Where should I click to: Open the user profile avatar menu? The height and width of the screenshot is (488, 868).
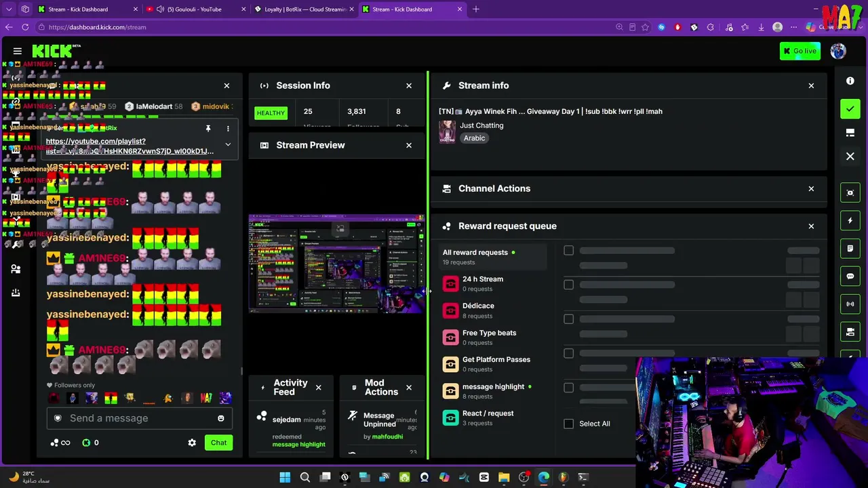click(x=838, y=51)
